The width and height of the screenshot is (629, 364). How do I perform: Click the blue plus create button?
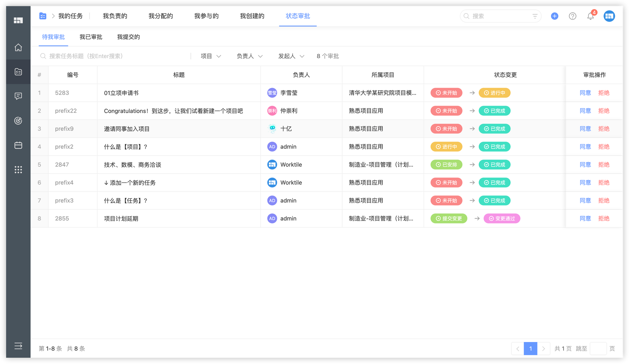pos(554,16)
